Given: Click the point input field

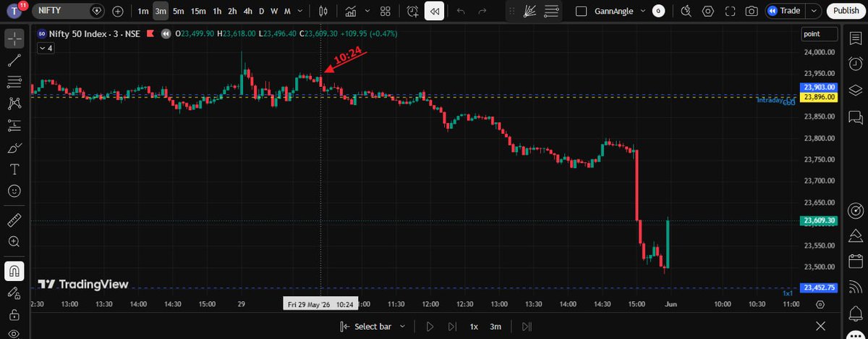Looking at the screenshot, I should 819,34.
